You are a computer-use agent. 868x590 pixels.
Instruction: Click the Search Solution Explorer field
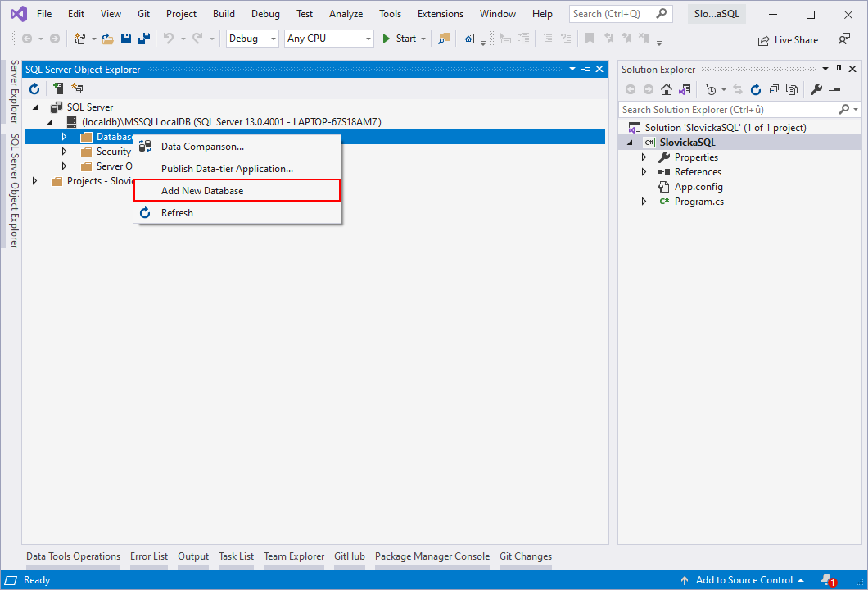[739, 110]
